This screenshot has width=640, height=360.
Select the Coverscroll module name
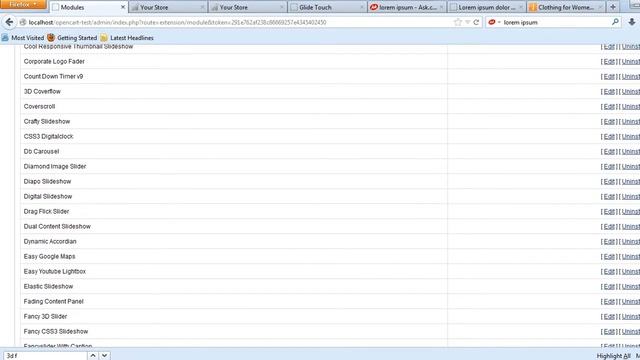(39, 107)
